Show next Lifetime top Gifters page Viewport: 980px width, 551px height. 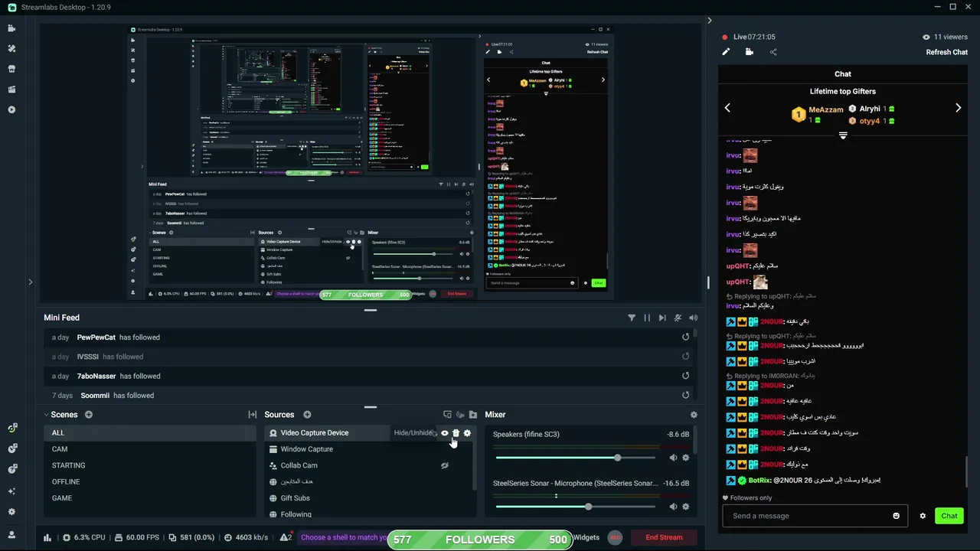click(958, 108)
